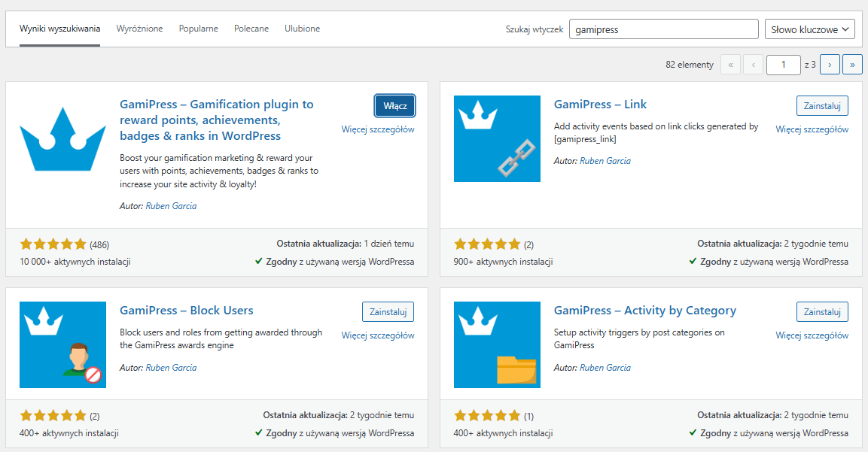868x452 pixels.
Task: Open the Słowo kluczowe search type dropdown
Action: 809,29
